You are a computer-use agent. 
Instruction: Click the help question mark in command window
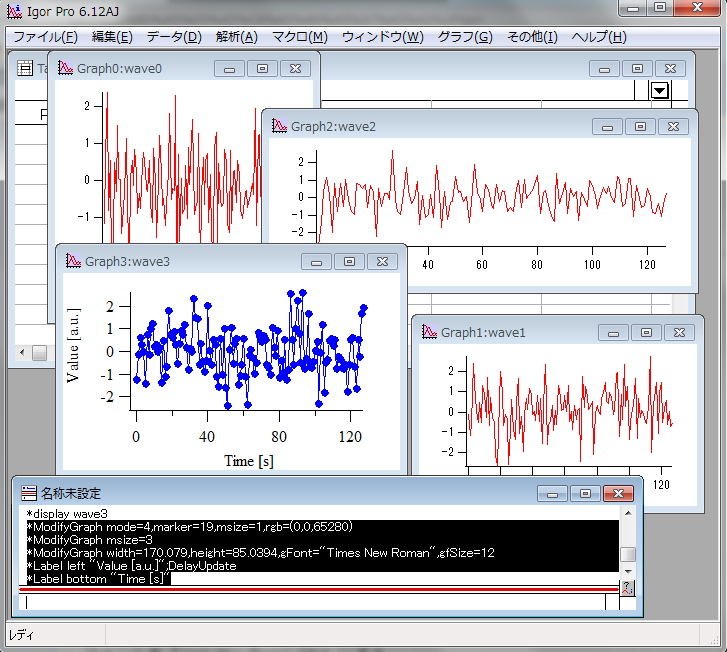pos(627,587)
